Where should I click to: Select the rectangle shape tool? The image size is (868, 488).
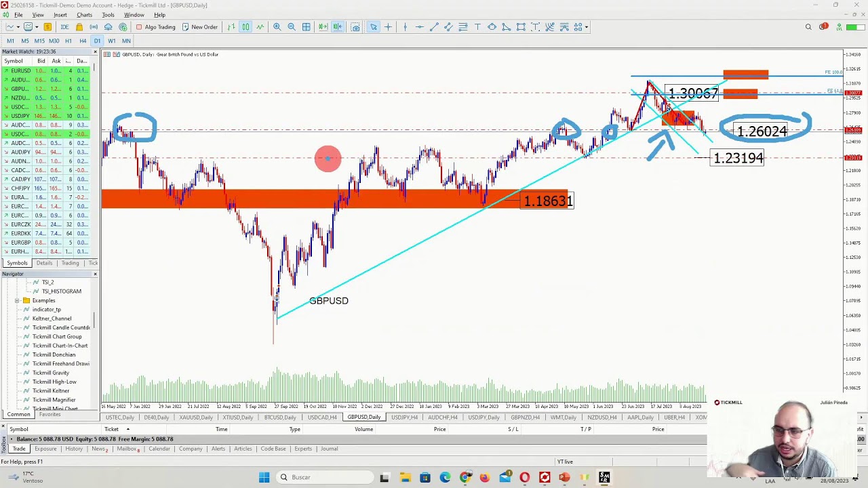pos(521,27)
